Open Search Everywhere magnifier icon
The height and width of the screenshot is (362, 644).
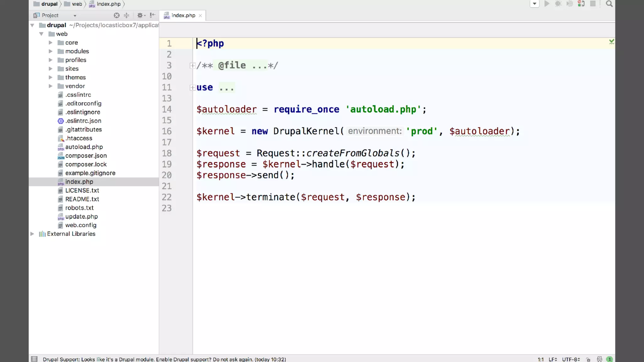pyautogui.click(x=609, y=4)
